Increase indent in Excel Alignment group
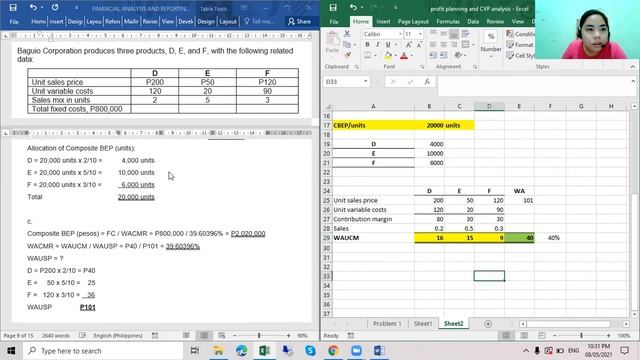The image size is (640, 360). tap(443, 55)
